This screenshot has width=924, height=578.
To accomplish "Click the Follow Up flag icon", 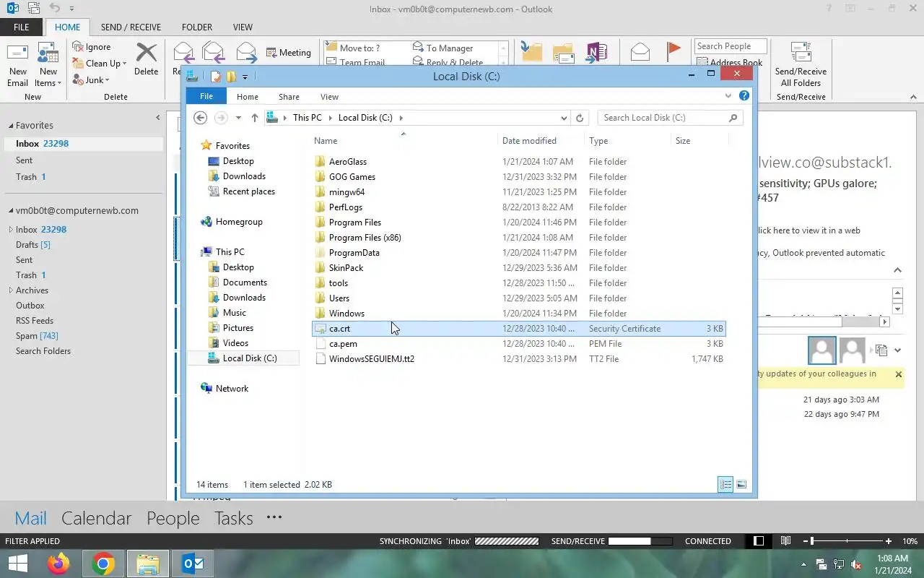I will pyautogui.click(x=674, y=51).
